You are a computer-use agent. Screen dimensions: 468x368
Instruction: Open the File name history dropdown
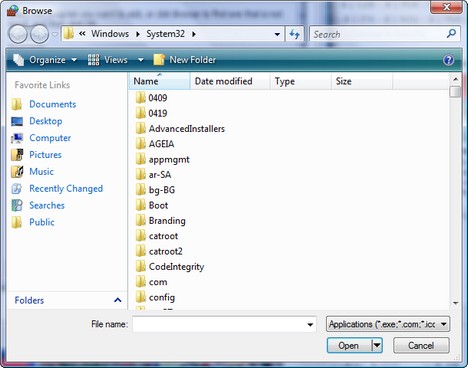[310, 324]
